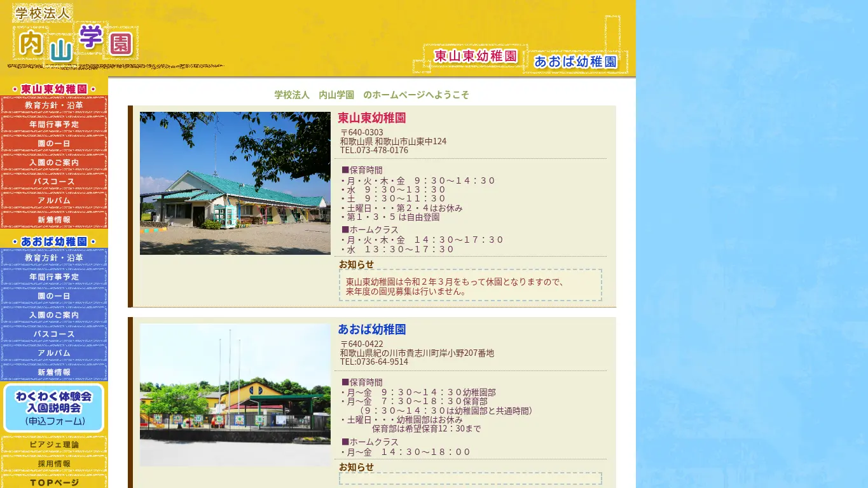Viewport: 868px width, 488px height.
Task: Click red 東山東幼稚園 card heading
Action: click(371, 118)
